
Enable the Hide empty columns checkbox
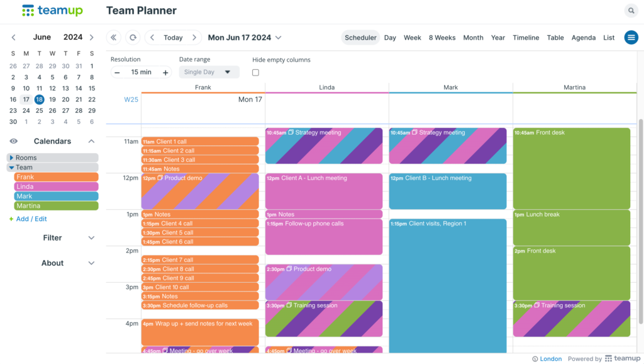pos(256,72)
